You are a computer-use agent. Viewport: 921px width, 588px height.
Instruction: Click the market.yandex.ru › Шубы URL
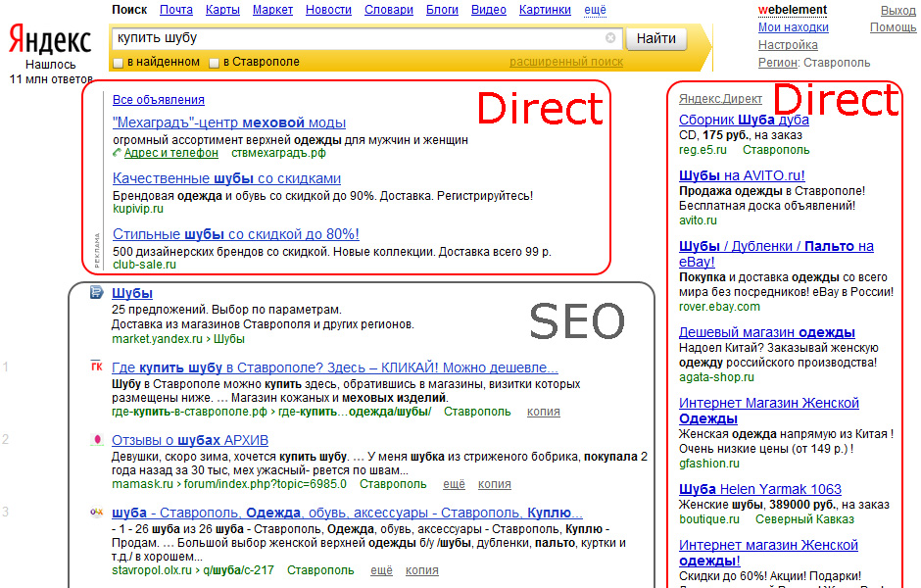point(178,339)
